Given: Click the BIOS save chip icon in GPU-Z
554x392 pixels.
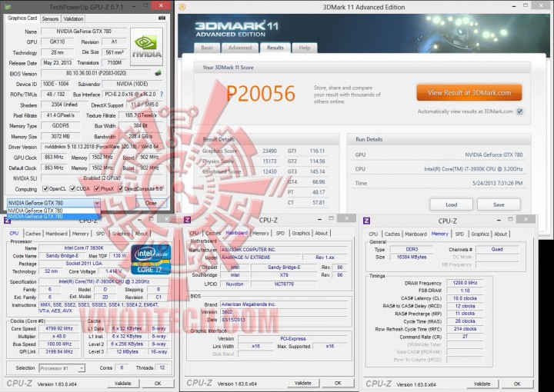Looking at the screenshot, I should pos(158,73).
